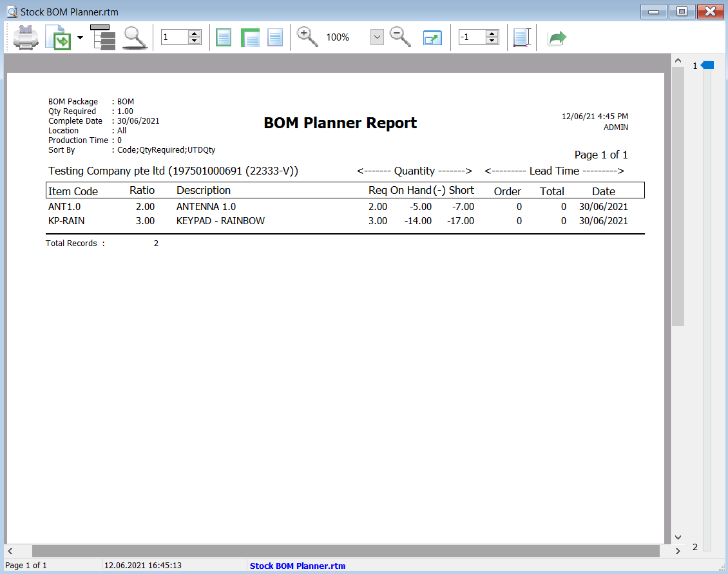Select the Zoom Out magnifier icon
Viewport: 728px width, 574px height.
[x=399, y=37]
